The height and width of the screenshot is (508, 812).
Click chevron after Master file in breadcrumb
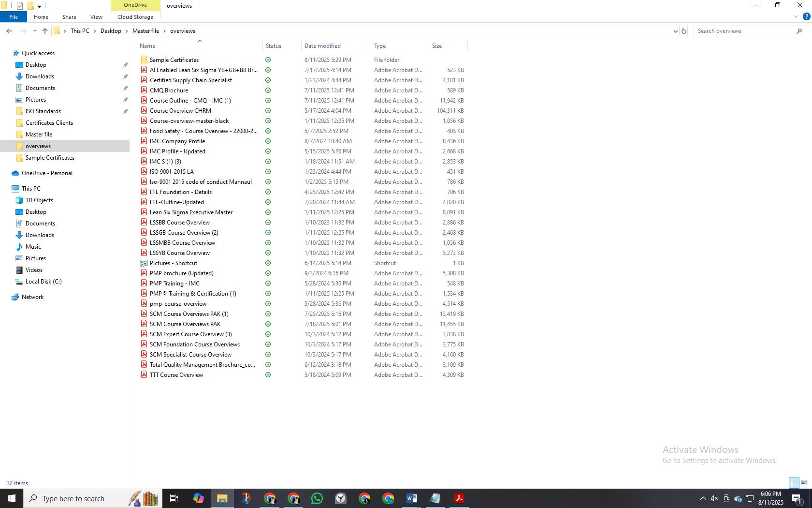pyautogui.click(x=165, y=31)
